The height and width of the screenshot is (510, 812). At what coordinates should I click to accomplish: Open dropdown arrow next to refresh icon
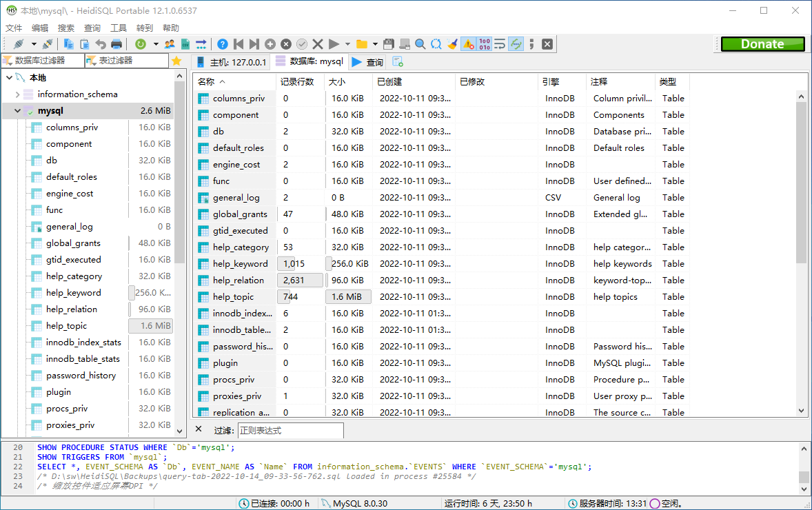155,44
